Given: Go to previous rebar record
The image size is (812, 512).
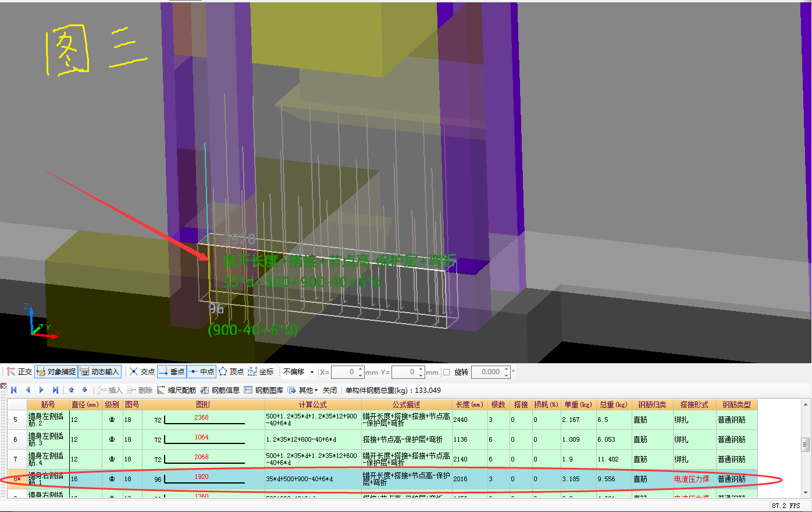Looking at the screenshot, I should click(x=27, y=390).
